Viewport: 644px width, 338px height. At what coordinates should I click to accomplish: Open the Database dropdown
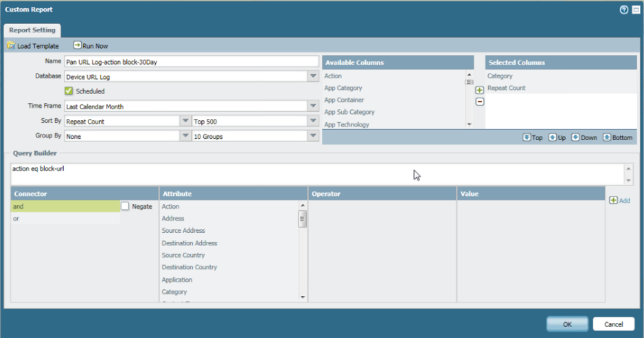[x=313, y=76]
